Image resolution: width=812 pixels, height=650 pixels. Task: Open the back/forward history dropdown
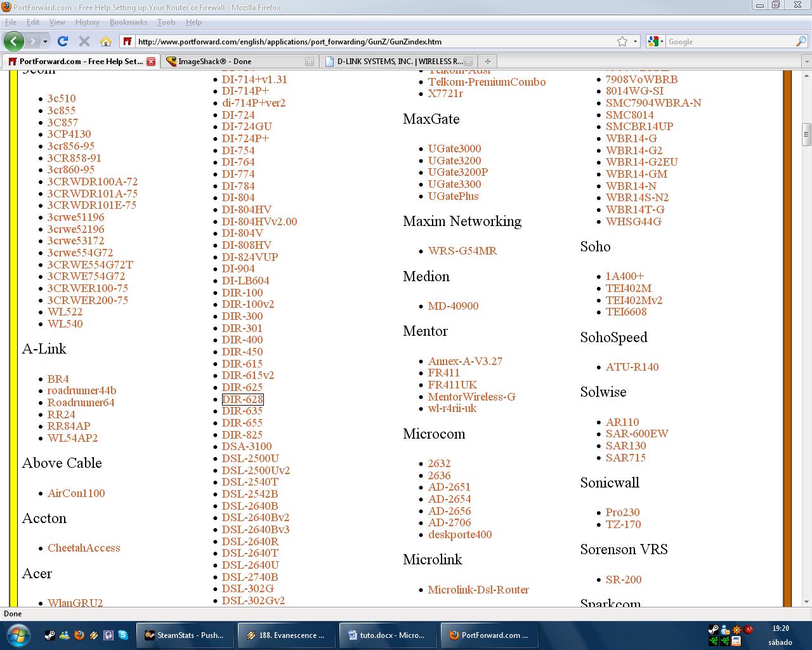pos(45,41)
